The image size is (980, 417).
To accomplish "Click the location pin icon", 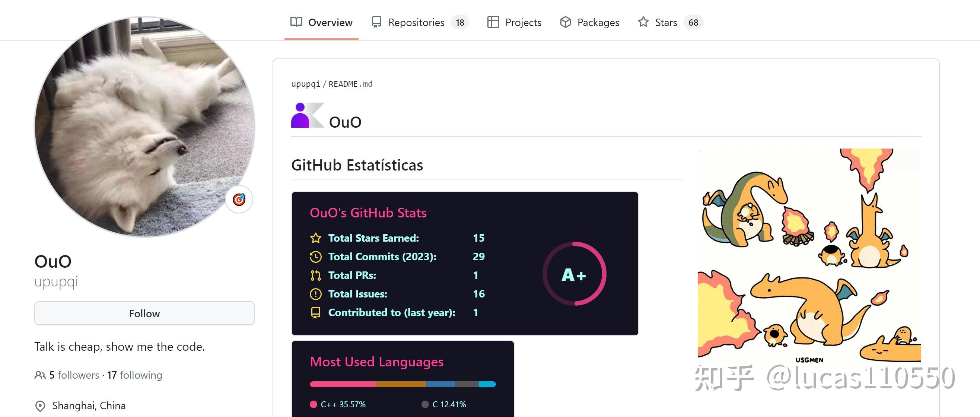I will pyautogui.click(x=40, y=406).
